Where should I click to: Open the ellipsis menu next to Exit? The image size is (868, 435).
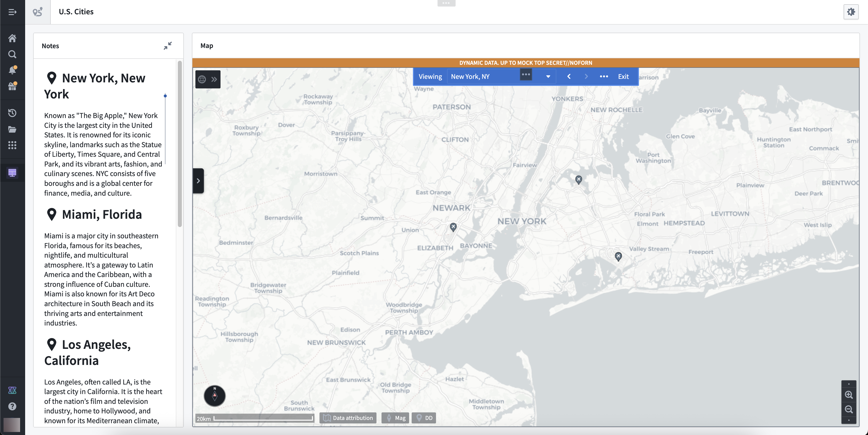pos(604,76)
